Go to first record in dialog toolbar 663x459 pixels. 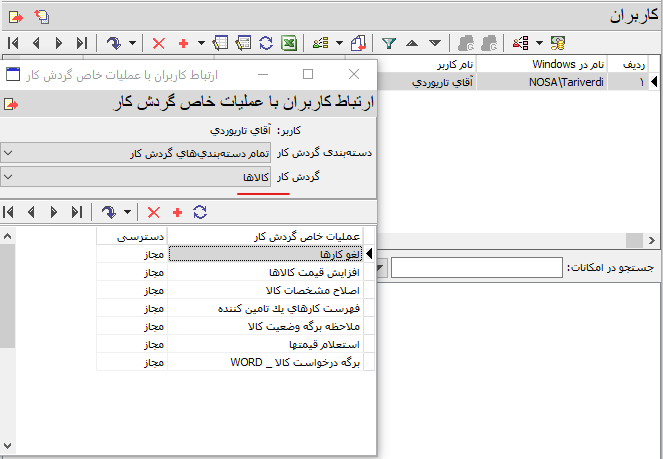click(10, 212)
